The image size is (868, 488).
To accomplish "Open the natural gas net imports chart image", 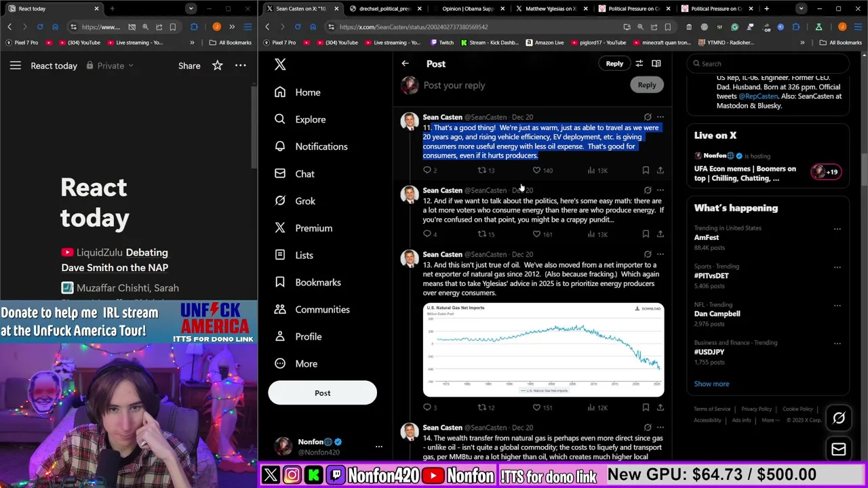I will [x=543, y=350].
